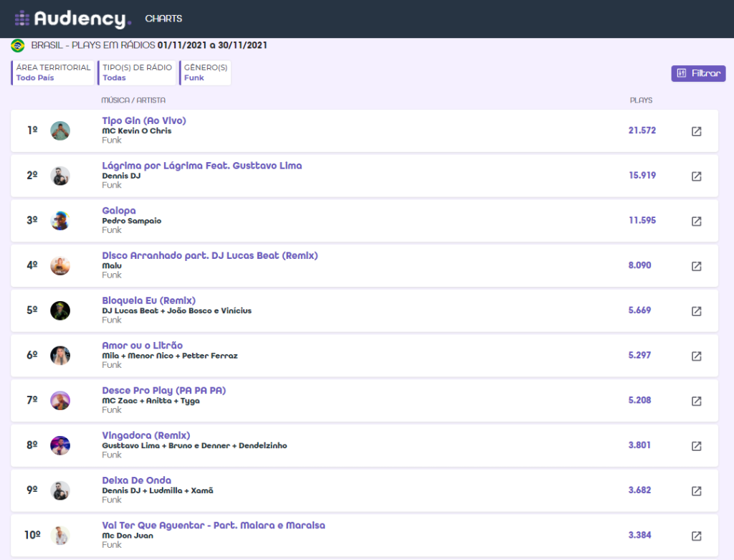Click artist text Mila + Menor Nico + Petter Ferraz
The image size is (734, 560).
tap(170, 356)
